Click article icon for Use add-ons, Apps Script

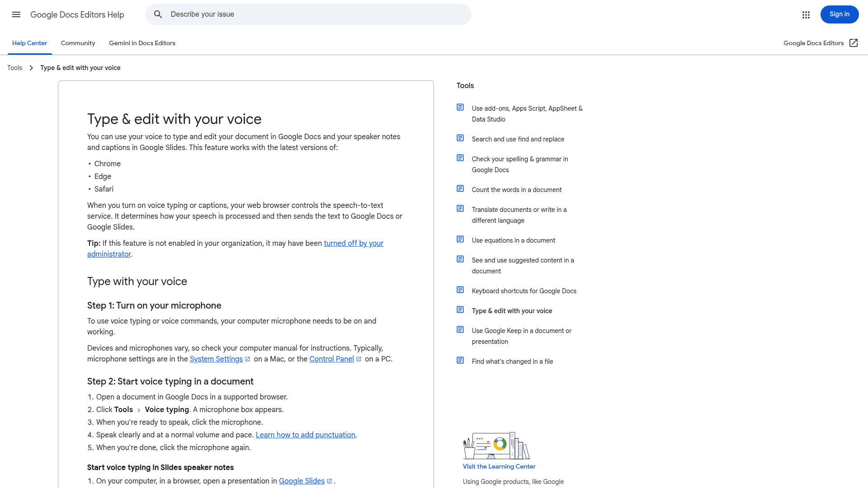460,107
